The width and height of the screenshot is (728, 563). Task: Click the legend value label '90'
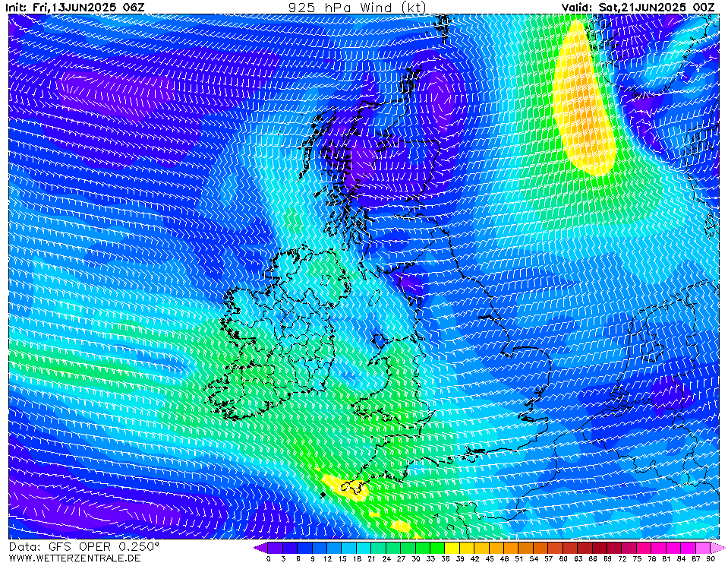tap(711, 558)
